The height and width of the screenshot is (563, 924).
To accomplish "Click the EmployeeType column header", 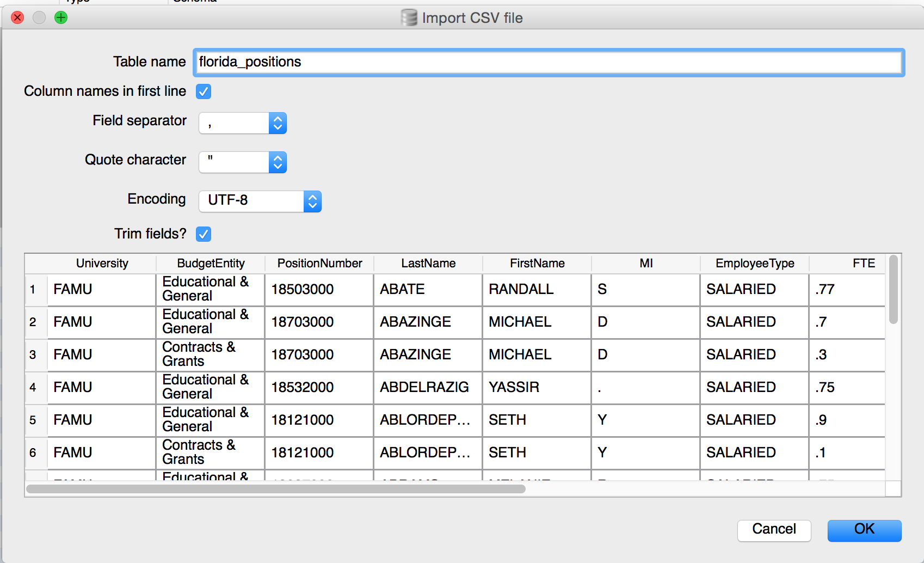I will coord(755,264).
